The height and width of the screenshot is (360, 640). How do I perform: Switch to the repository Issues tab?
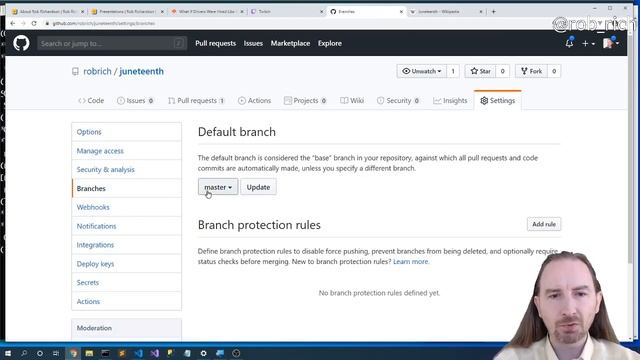pyautogui.click(x=135, y=100)
